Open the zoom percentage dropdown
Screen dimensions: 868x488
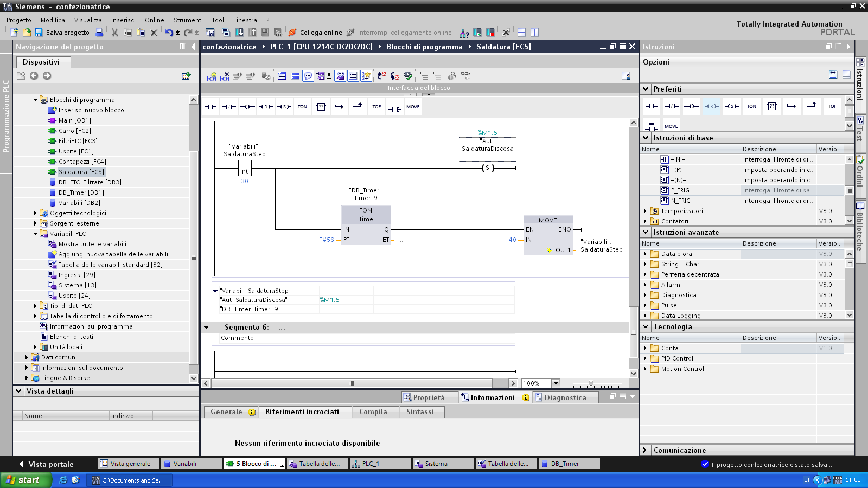tap(556, 383)
